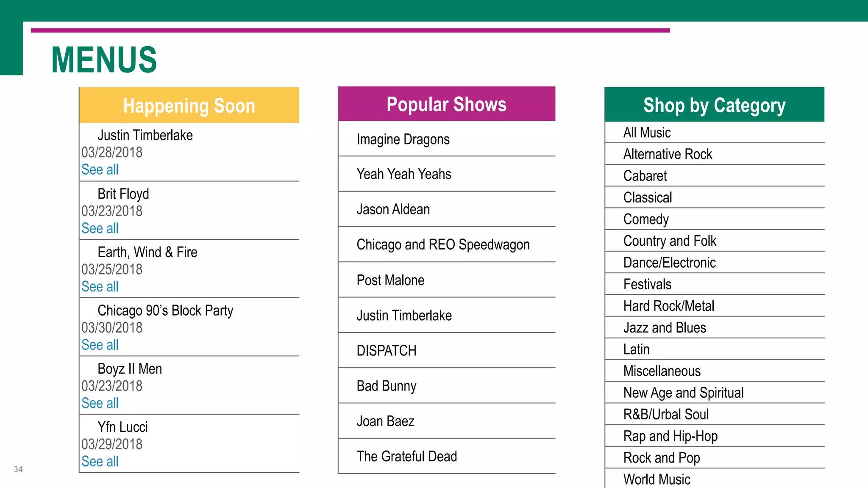Click the date 03/29/2018
This screenshot has width=868, height=488.
pos(112,444)
